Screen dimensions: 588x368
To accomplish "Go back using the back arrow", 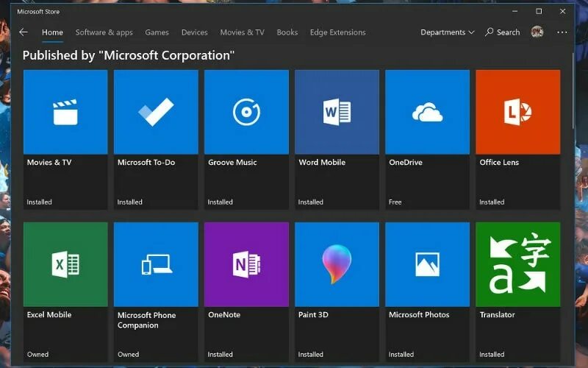I will (x=24, y=32).
